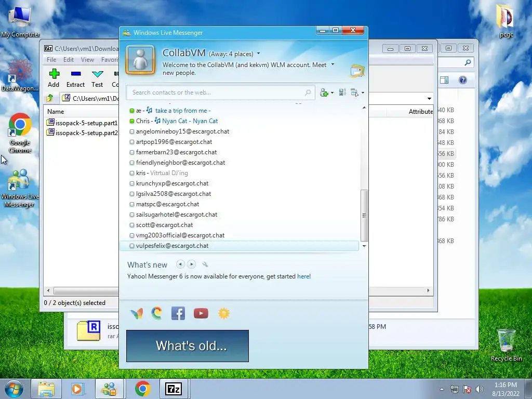Select contact matspc@escargot.chat
532x399 pixels.
239,204
